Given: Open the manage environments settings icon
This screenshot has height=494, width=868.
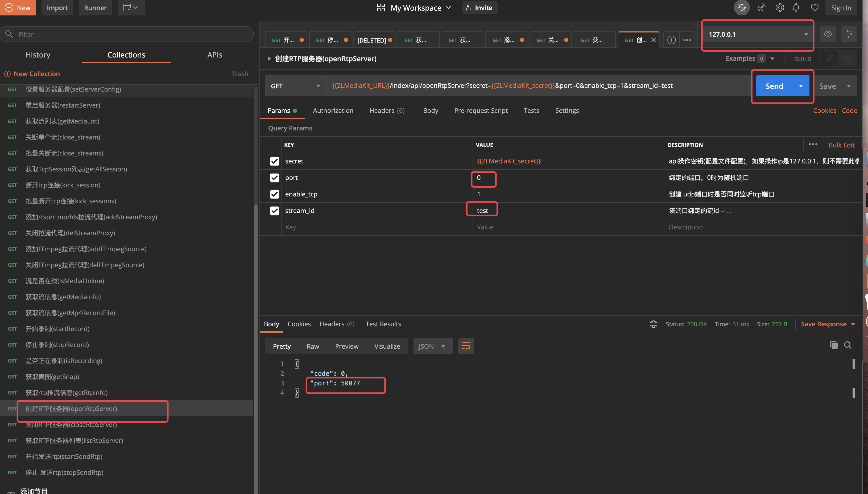Looking at the screenshot, I should coord(849,34).
